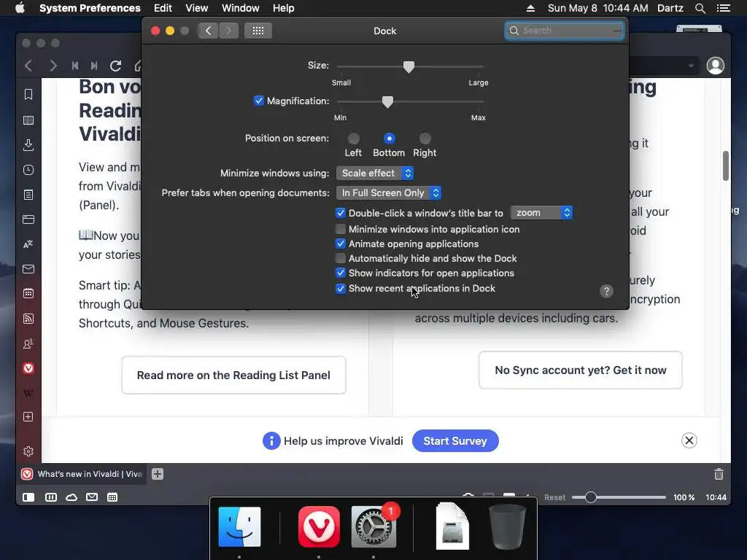
Task: Open Downloads panel in Vivaldi sidebar
Action: (28, 145)
